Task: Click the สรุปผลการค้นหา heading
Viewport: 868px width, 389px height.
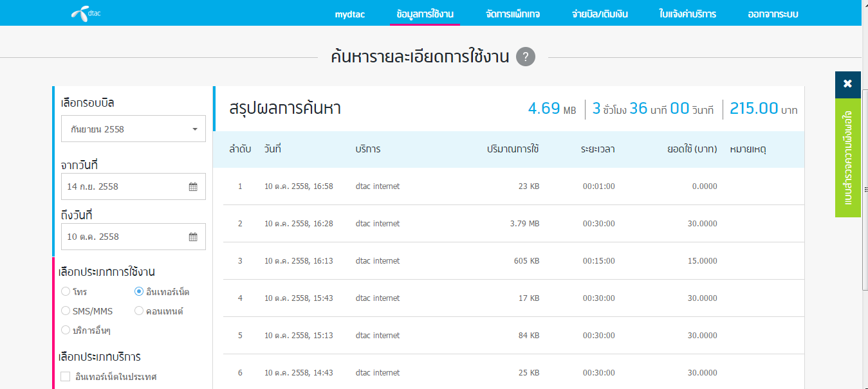Action: click(285, 109)
